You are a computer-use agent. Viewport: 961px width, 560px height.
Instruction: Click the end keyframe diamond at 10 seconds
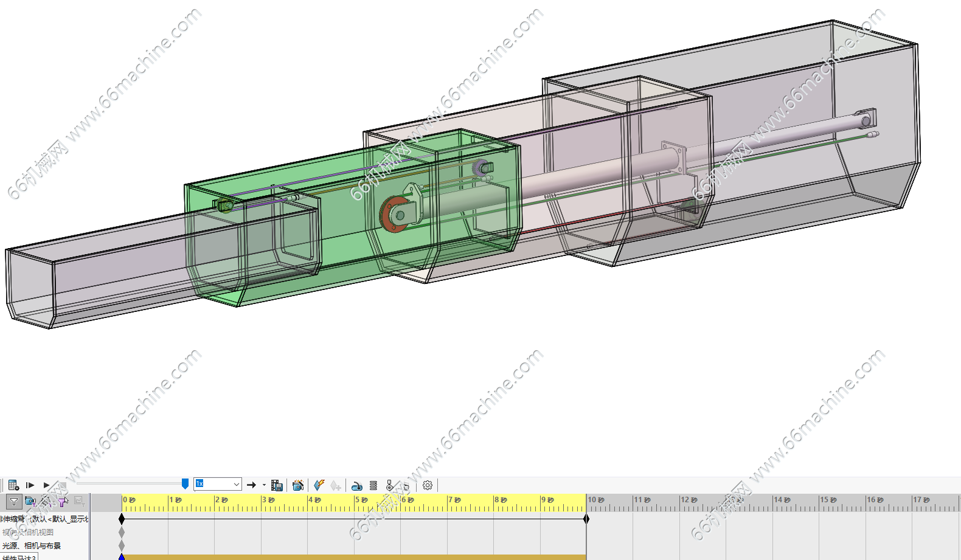point(586,519)
